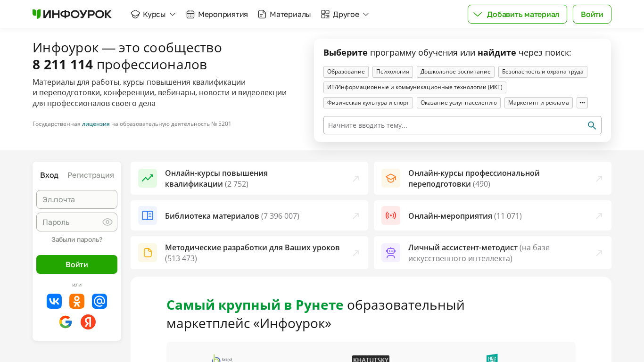The height and width of the screenshot is (362, 644).
Task: Select the Дошкольное воспитание tag
Action: pyautogui.click(x=455, y=72)
